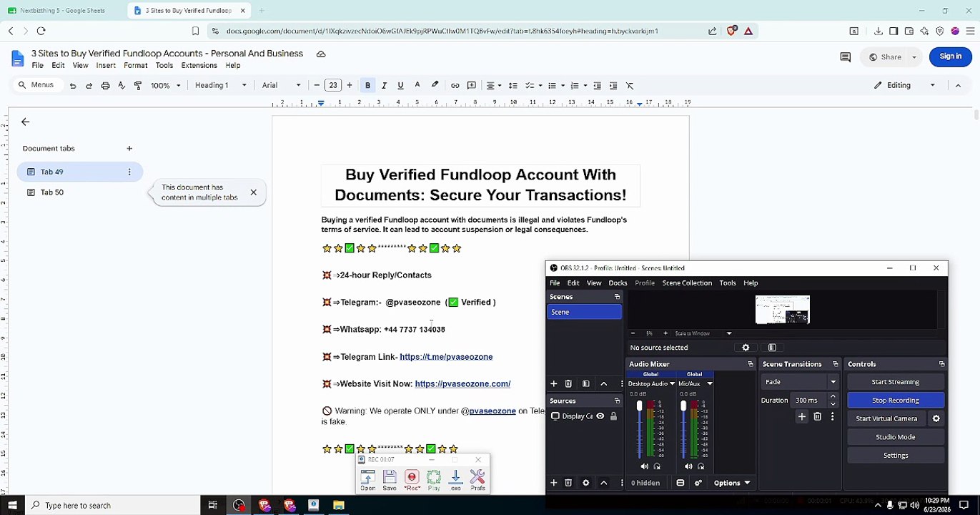Open the Heading 1 paragraph style dropdown

point(220,86)
